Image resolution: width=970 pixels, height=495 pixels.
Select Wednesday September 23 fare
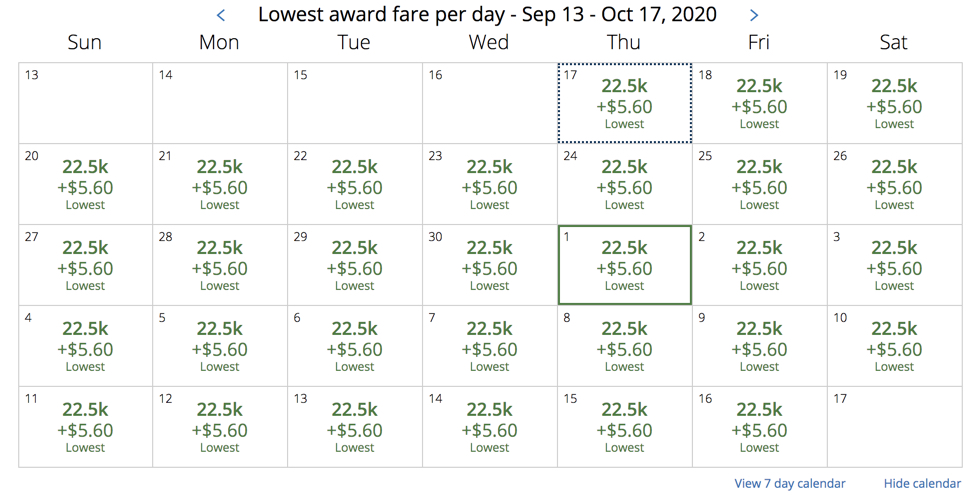click(x=489, y=185)
